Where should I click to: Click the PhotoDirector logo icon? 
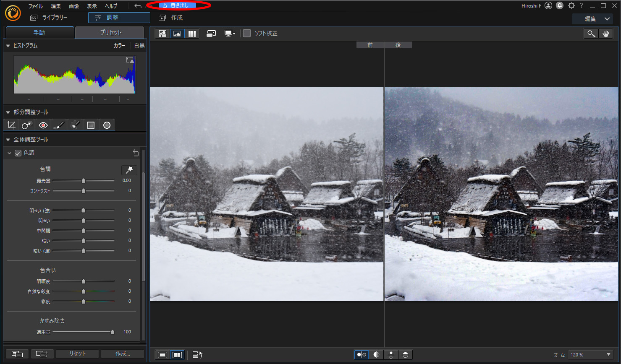13,13
